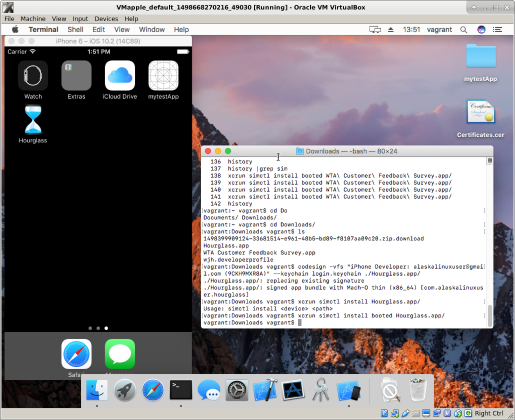The width and height of the screenshot is (515, 420).
Task: Open the Apple logo menu
Action: coord(15,30)
